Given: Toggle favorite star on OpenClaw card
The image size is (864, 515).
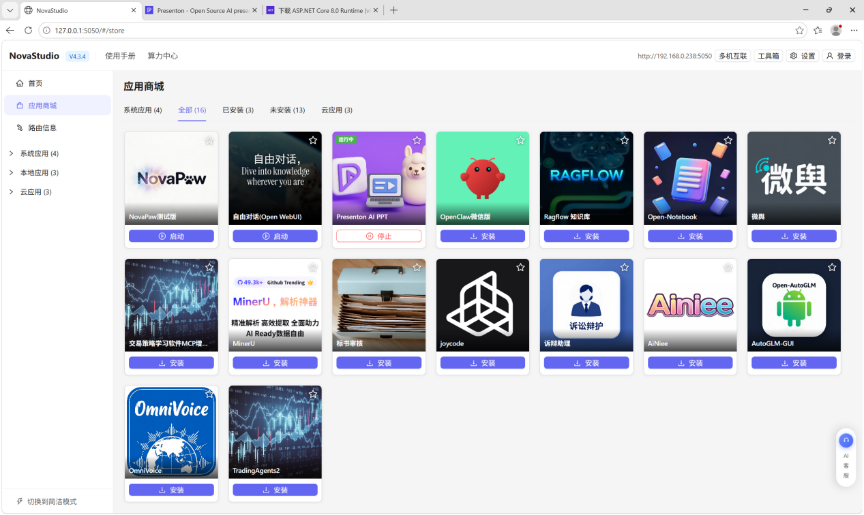Looking at the screenshot, I should point(520,140).
